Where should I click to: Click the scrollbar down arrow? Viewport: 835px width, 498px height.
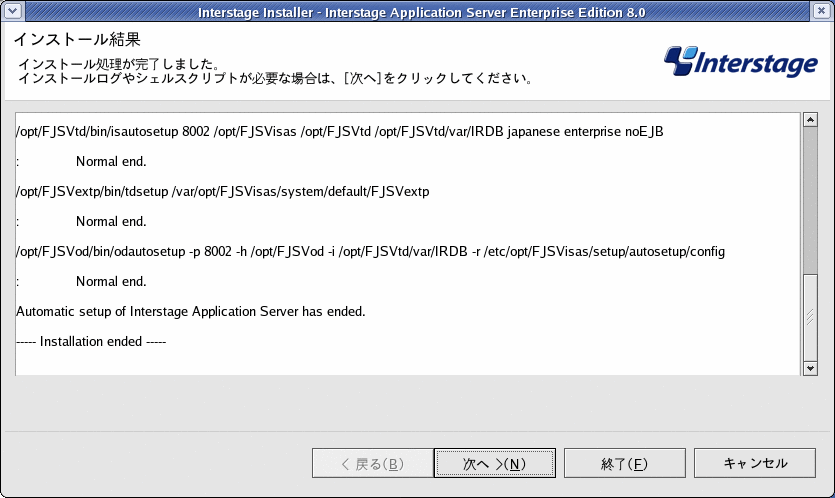click(x=810, y=368)
